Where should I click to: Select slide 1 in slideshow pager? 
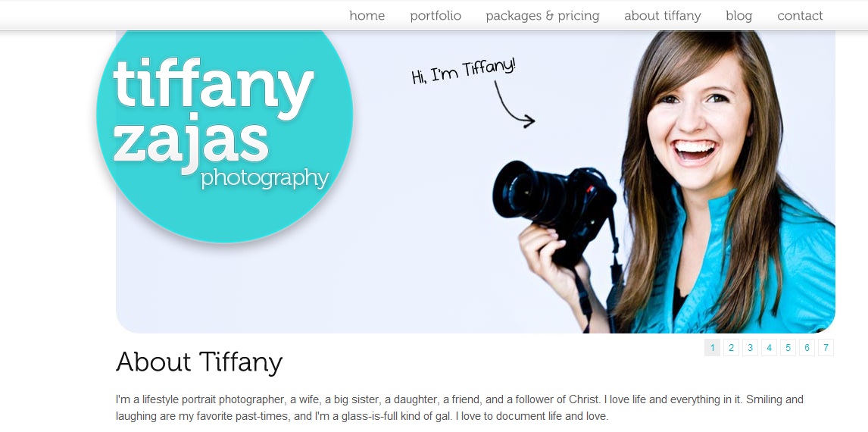click(712, 348)
